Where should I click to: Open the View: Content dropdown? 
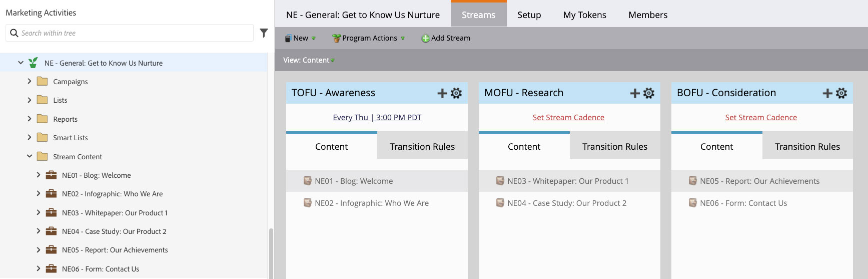coord(309,60)
